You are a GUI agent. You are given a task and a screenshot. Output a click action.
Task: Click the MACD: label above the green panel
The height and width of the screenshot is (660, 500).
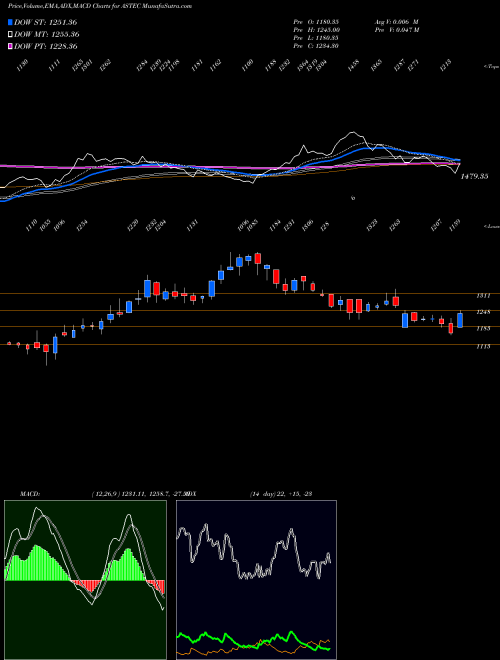30,494
